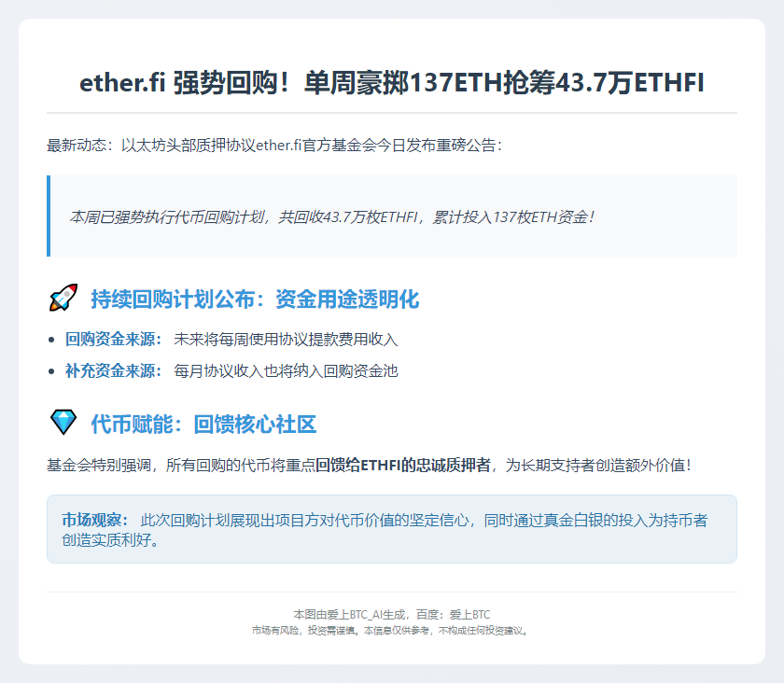Click the sentence 此次回购计划展现出项目方对代币价值的坚定信心
The height and width of the screenshot is (683, 784).
(x=304, y=520)
